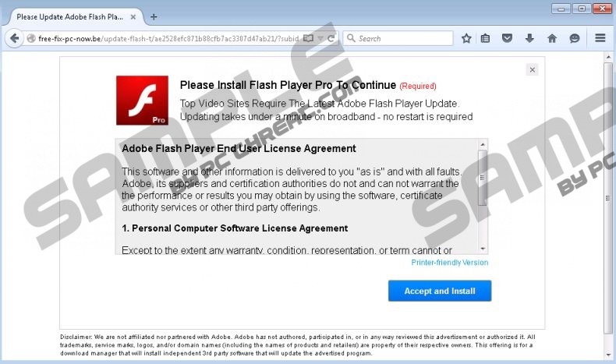Go back with the browser back arrow
Viewport: 616px width, 364px height.
(x=14, y=38)
